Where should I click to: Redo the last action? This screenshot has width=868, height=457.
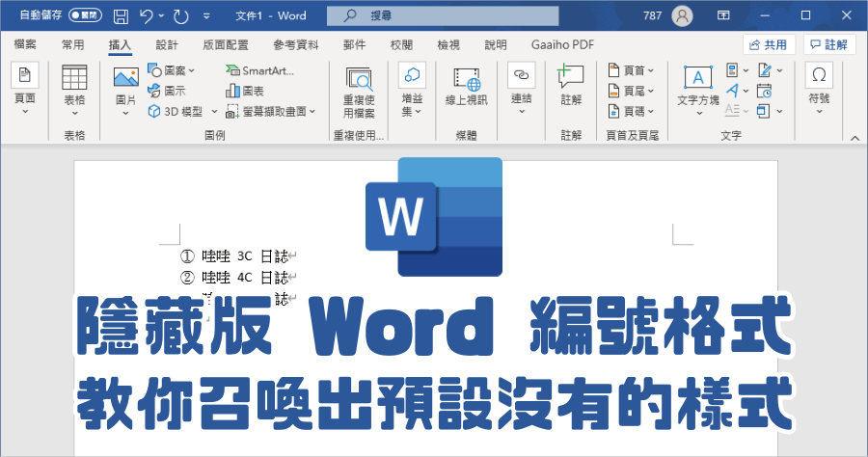coord(181,16)
